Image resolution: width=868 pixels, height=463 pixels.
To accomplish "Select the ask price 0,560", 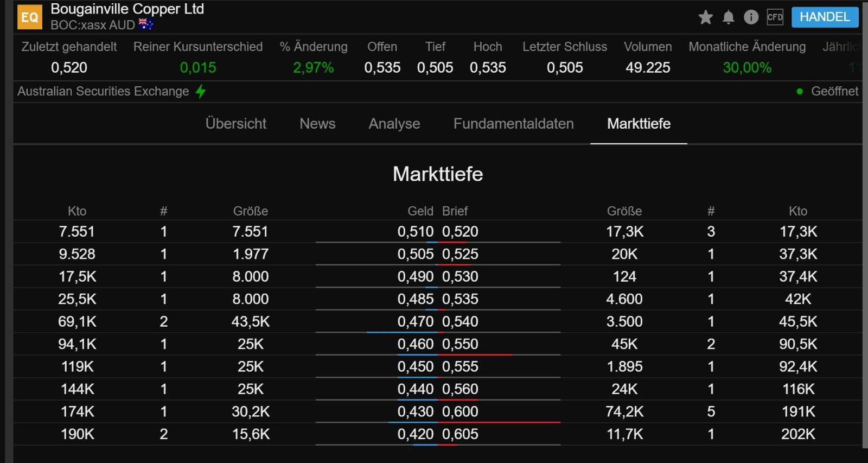I will tap(460, 389).
